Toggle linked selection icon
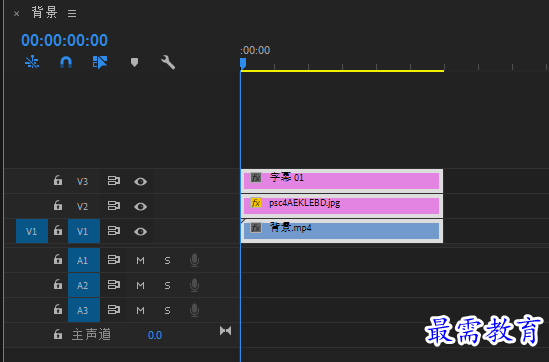Screen dimensions: 549x362 pos(100,62)
